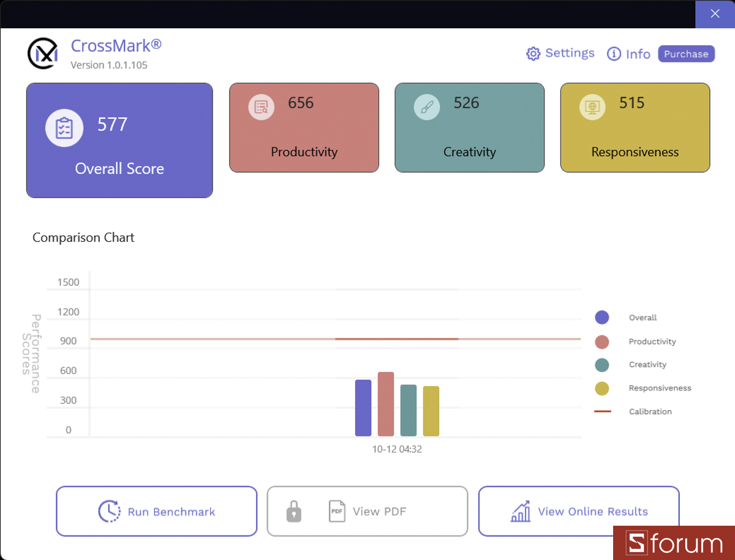This screenshot has width=735, height=560.
Task: Click the red Productivity bar in chart
Action: [386, 404]
